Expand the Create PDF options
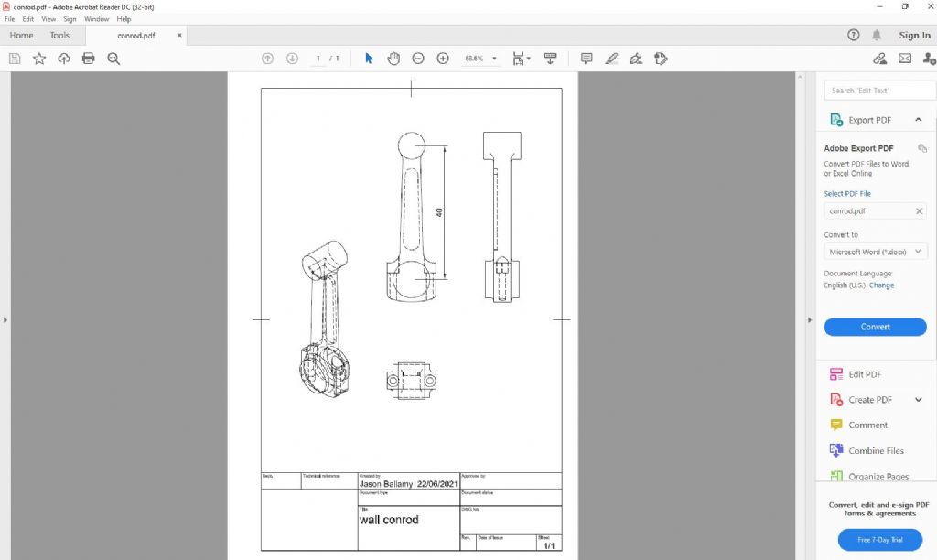The height and width of the screenshot is (560, 937). [918, 400]
